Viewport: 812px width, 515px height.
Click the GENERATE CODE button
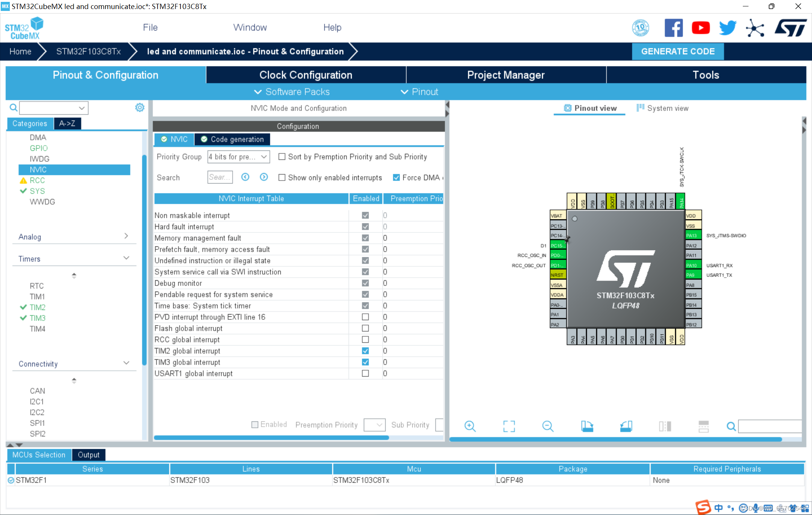[x=677, y=52]
